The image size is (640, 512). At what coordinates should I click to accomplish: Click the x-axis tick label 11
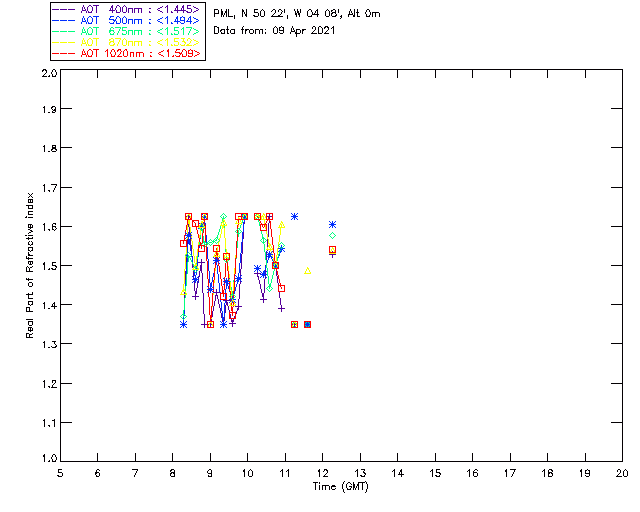tap(285, 473)
